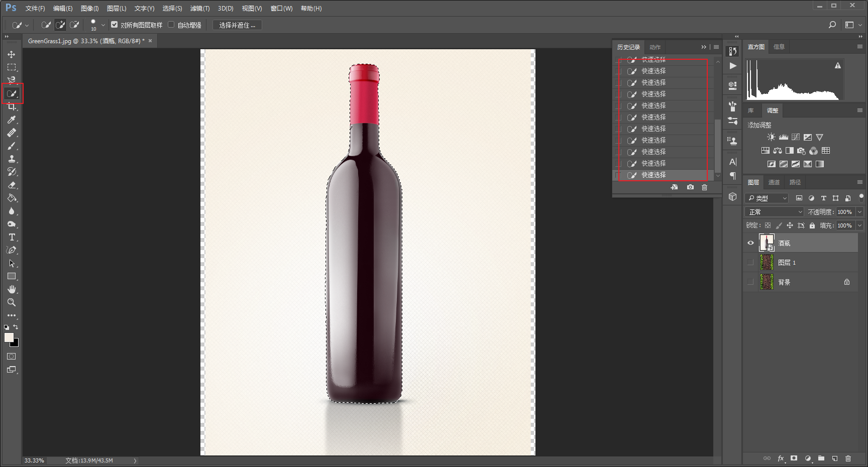This screenshot has height=467, width=868.
Task: Create new snapshot in History panel
Action: click(690, 187)
